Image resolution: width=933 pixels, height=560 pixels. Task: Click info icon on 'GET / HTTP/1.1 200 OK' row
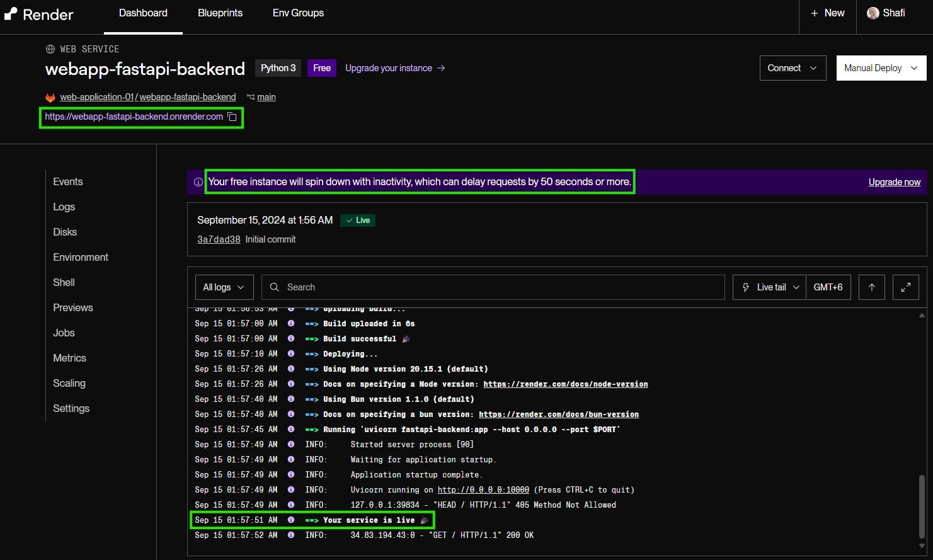291,535
